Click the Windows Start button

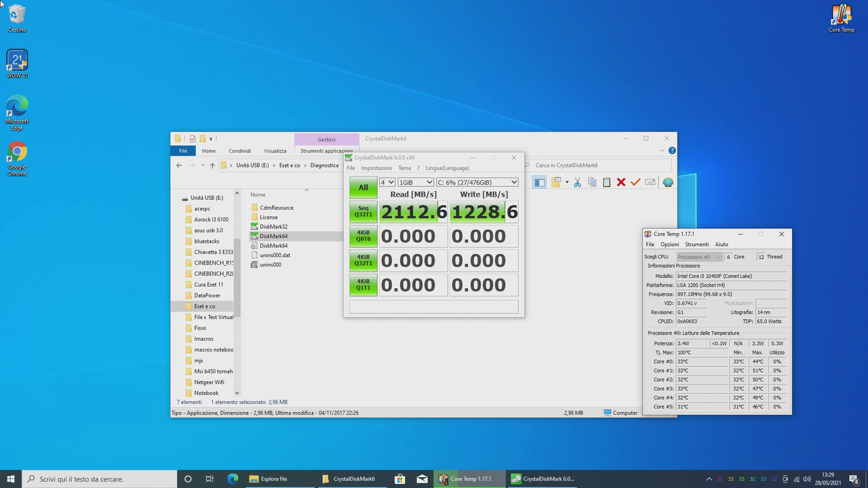click(x=11, y=479)
